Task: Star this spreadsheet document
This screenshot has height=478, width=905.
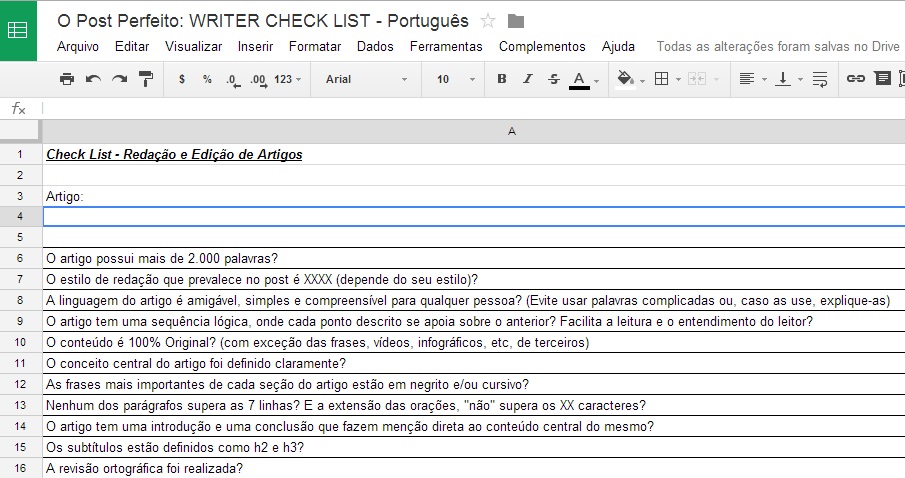Action: [x=488, y=21]
